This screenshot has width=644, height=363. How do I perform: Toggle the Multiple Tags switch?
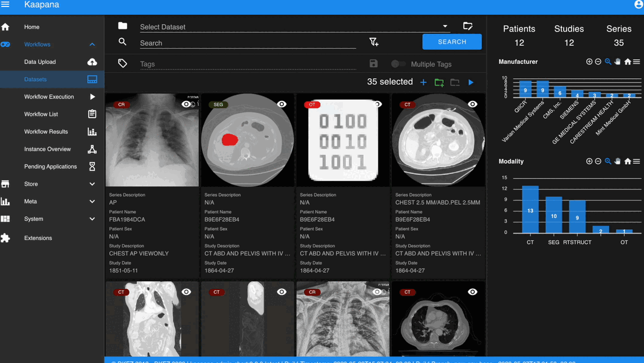(x=398, y=64)
